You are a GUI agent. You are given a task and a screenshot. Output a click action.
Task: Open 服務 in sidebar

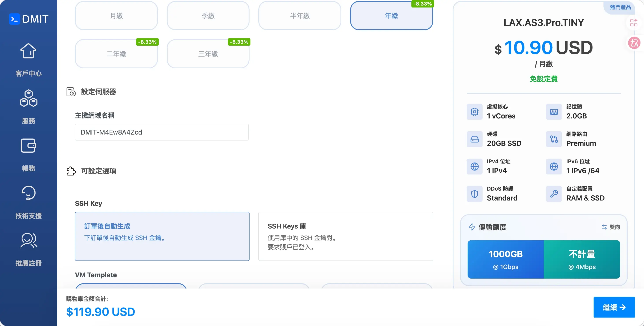pyautogui.click(x=28, y=121)
